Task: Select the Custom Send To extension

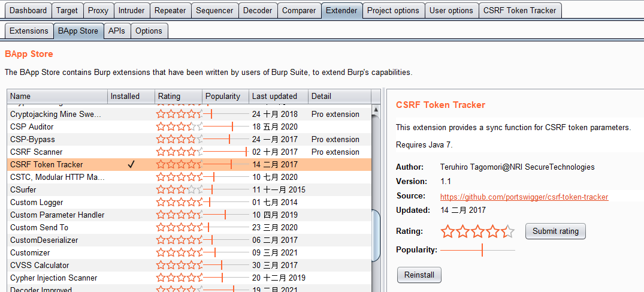Action: [189, 227]
